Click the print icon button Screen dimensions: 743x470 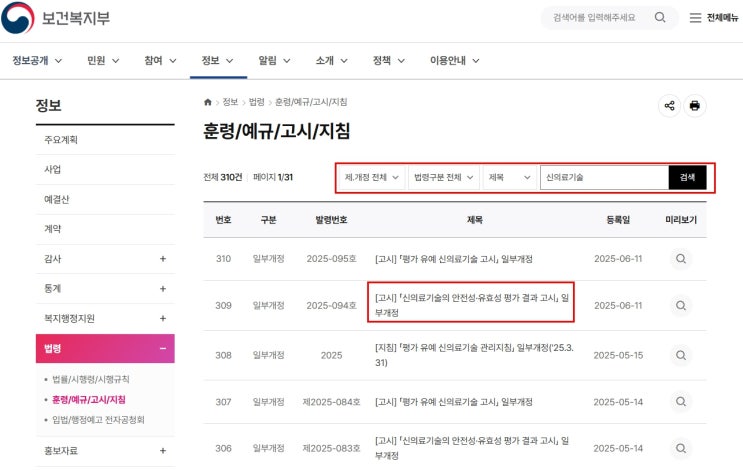click(695, 106)
